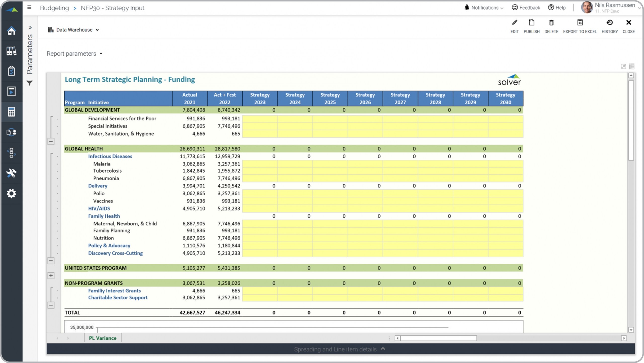Select the calculator budgeting sidebar icon

[x=11, y=112]
